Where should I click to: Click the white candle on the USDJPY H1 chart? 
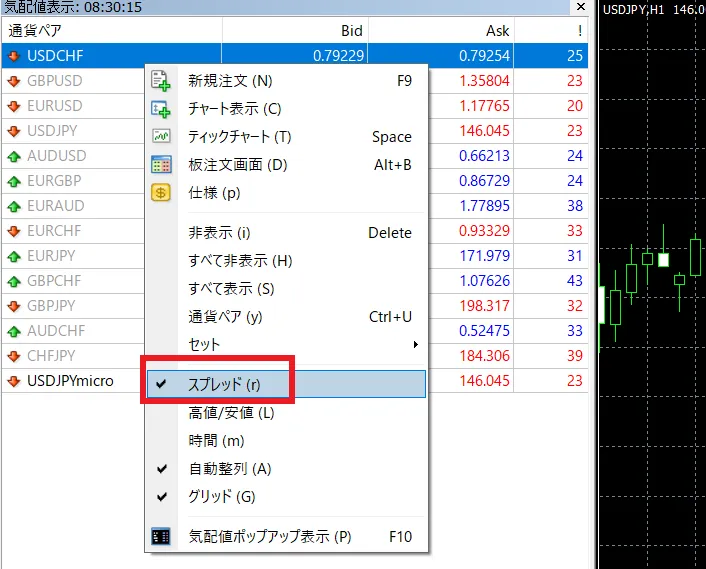pos(663,260)
